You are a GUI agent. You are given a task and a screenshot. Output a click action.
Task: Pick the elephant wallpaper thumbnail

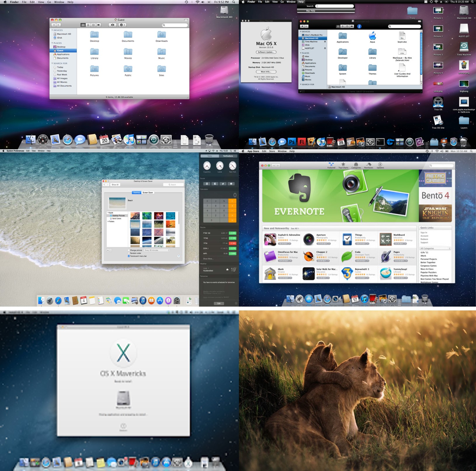(x=171, y=240)
